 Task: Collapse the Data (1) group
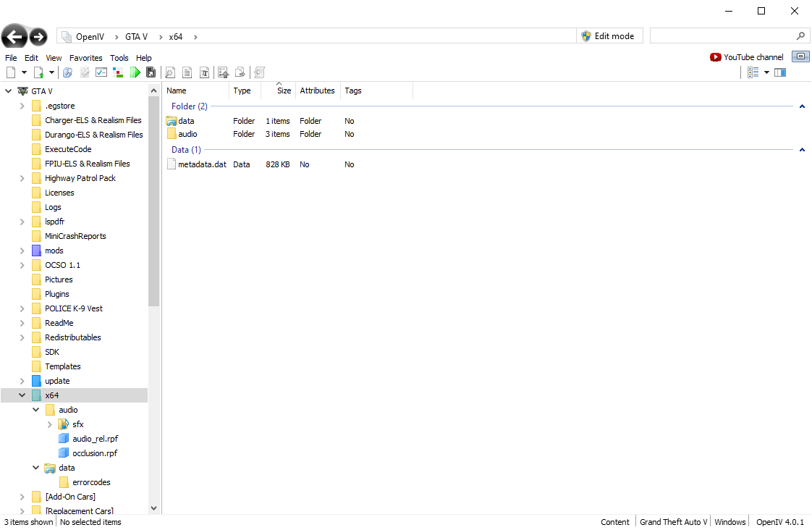[x=802, y=150]
